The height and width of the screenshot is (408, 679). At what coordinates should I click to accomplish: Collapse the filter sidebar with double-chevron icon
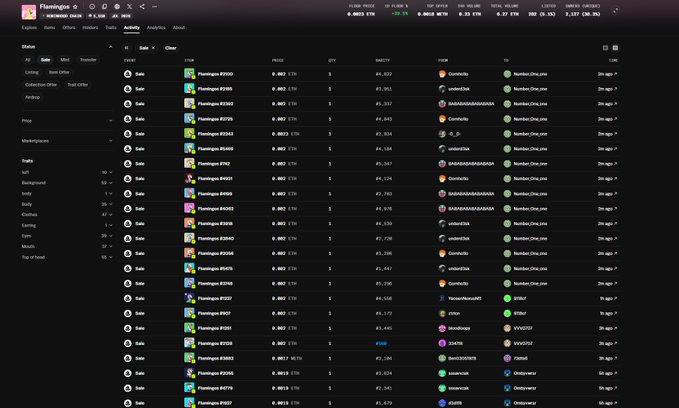pyautogui.click(x=126, y=48)
